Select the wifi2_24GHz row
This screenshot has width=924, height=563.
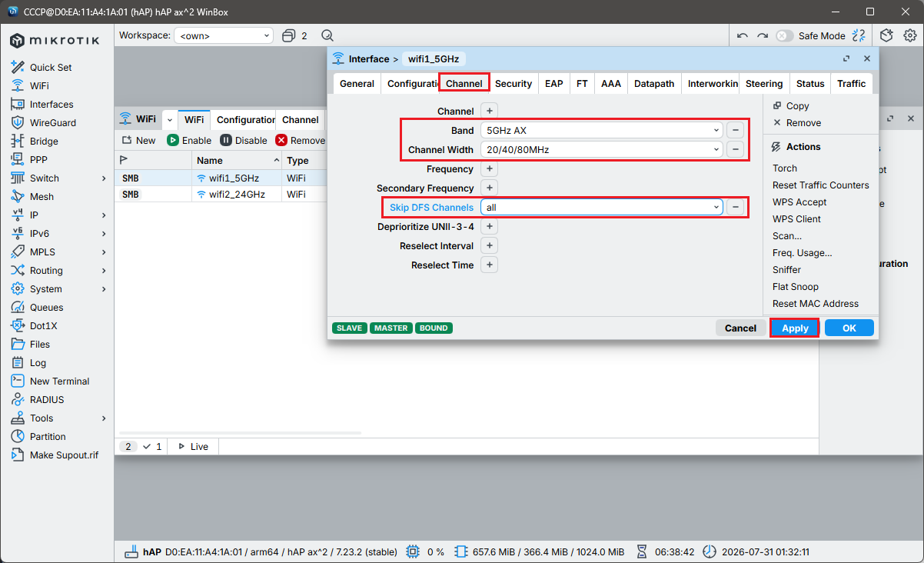pyautogui.click(x=222, y=195)
